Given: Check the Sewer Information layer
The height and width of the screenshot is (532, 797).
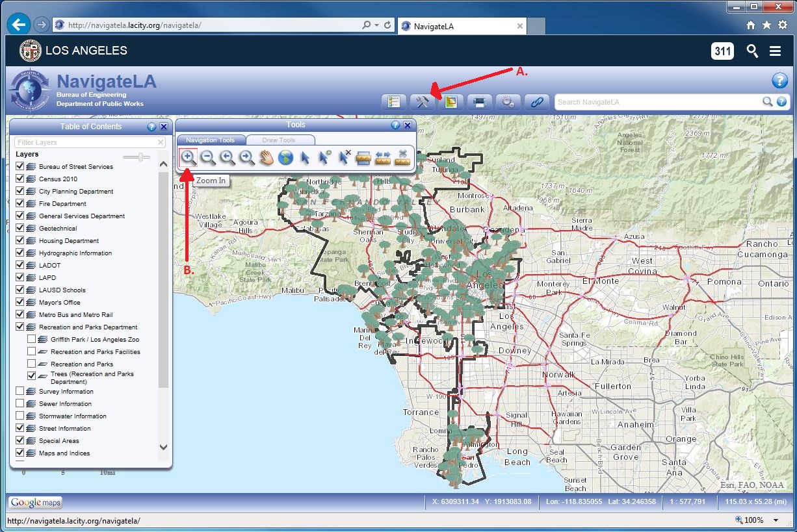Looking at the screenshot, I should [20, 403].
